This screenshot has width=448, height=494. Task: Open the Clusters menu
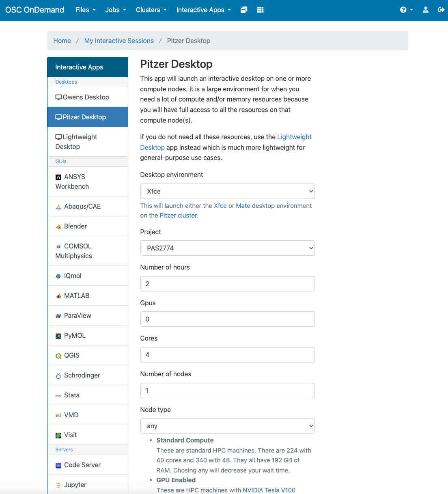coord(151,10)
